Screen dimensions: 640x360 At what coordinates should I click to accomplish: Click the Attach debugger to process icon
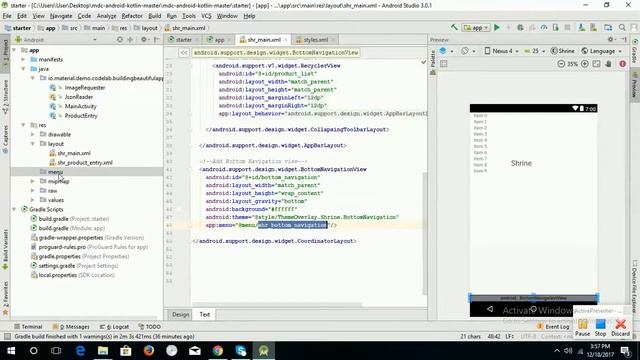click(556, 27)
